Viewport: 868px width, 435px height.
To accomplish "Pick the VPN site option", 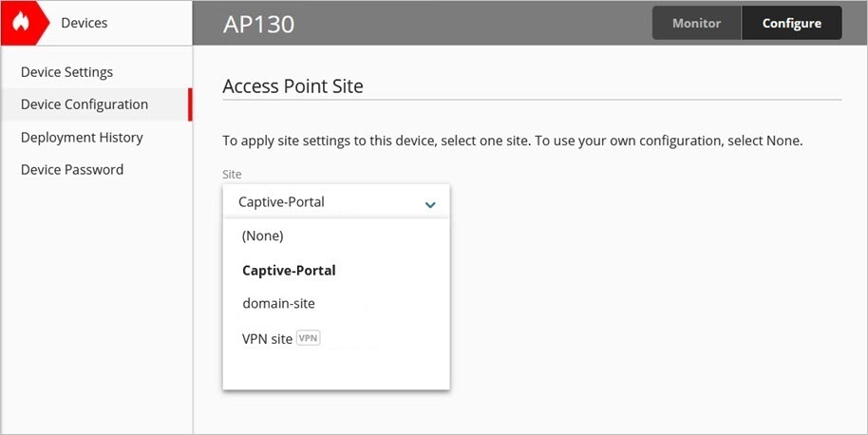I will click(x=267, y=338).
